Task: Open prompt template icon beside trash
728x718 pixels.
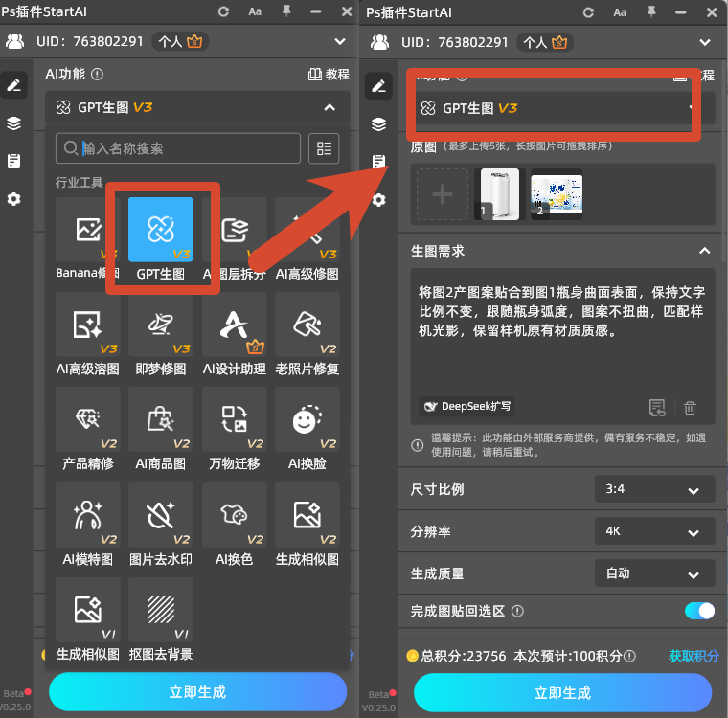Action: click(x=657, y=408)
